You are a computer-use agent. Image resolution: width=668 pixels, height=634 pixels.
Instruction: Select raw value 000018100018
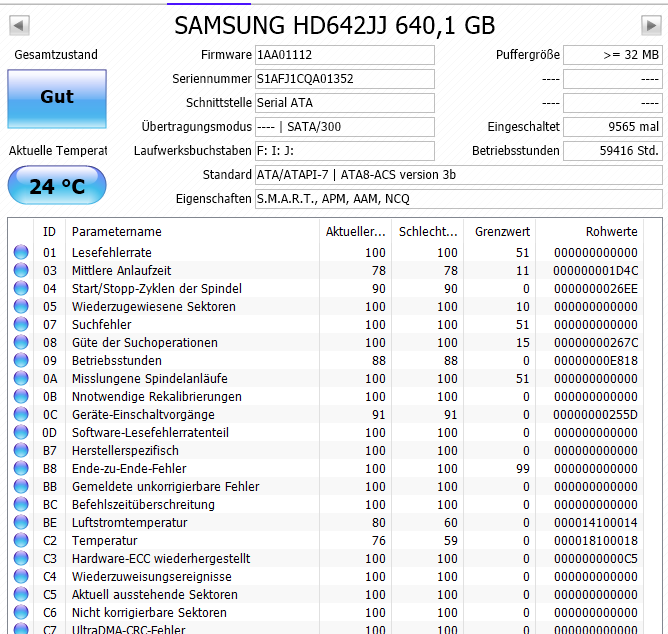596,541
